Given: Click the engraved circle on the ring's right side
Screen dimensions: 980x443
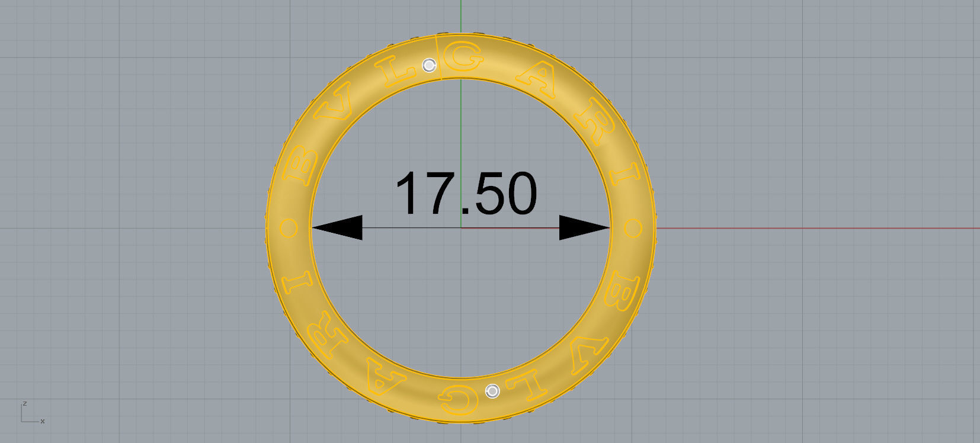Looking at the screenshot, I should (x=633, y=227).
